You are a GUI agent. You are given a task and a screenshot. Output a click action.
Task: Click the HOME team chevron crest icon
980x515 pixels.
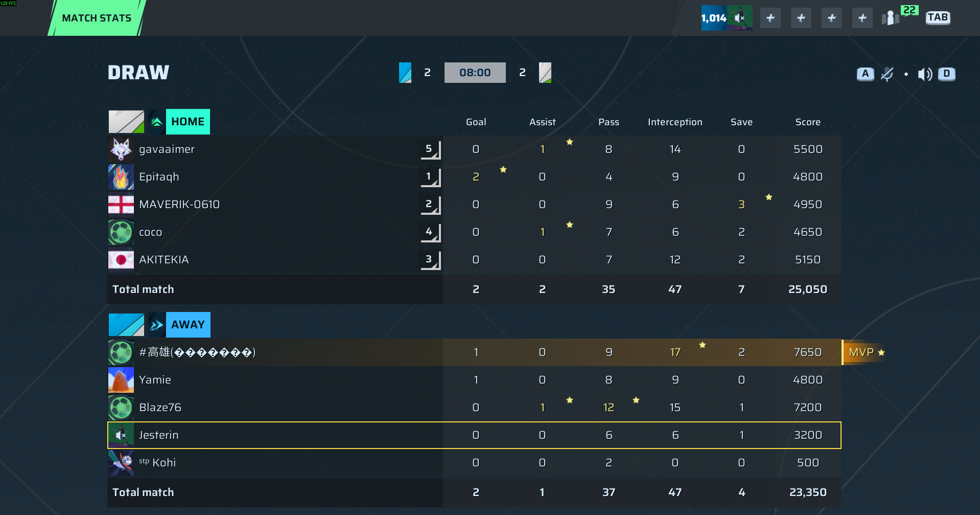pyautogui.click(x=157, y=122)
